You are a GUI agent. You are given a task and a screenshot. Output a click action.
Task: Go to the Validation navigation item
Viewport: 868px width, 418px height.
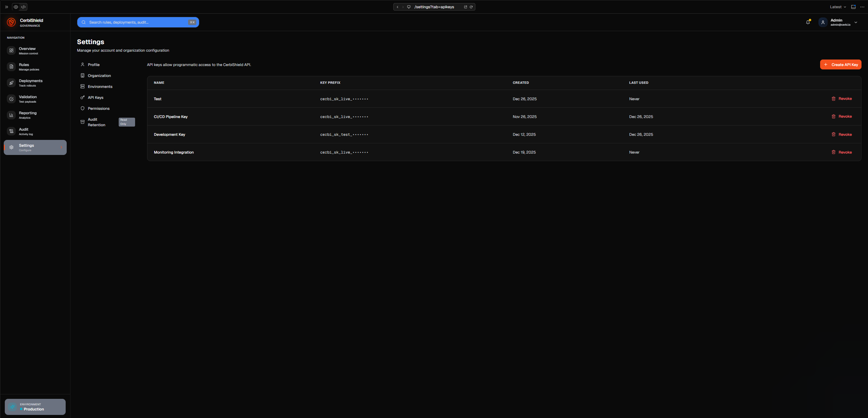(27, 99)
